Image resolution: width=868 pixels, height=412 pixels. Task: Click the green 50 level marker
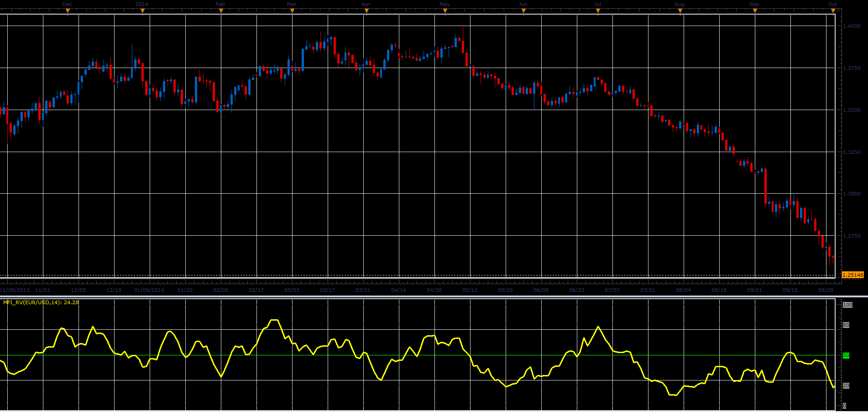[846, 355]
